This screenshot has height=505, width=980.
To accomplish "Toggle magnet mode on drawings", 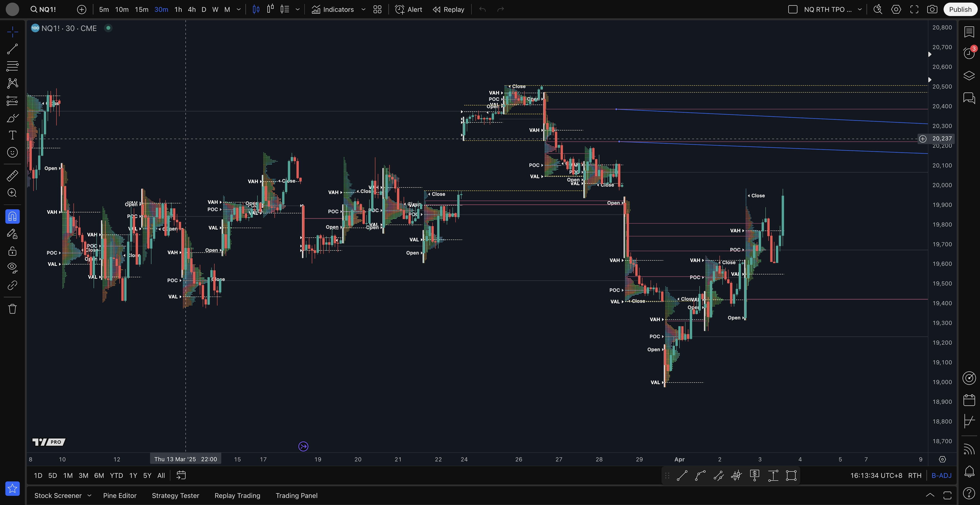I will (12, 216).
